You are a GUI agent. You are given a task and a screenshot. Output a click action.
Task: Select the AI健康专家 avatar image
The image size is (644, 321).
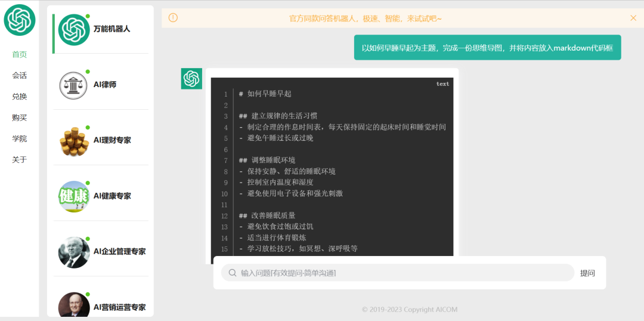(x=74, y=196)
